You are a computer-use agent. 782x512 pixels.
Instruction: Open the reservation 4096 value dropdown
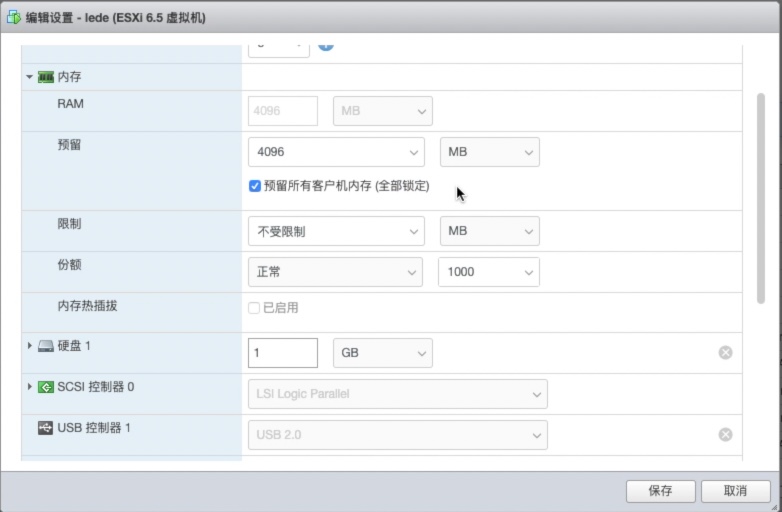point(336,152)
